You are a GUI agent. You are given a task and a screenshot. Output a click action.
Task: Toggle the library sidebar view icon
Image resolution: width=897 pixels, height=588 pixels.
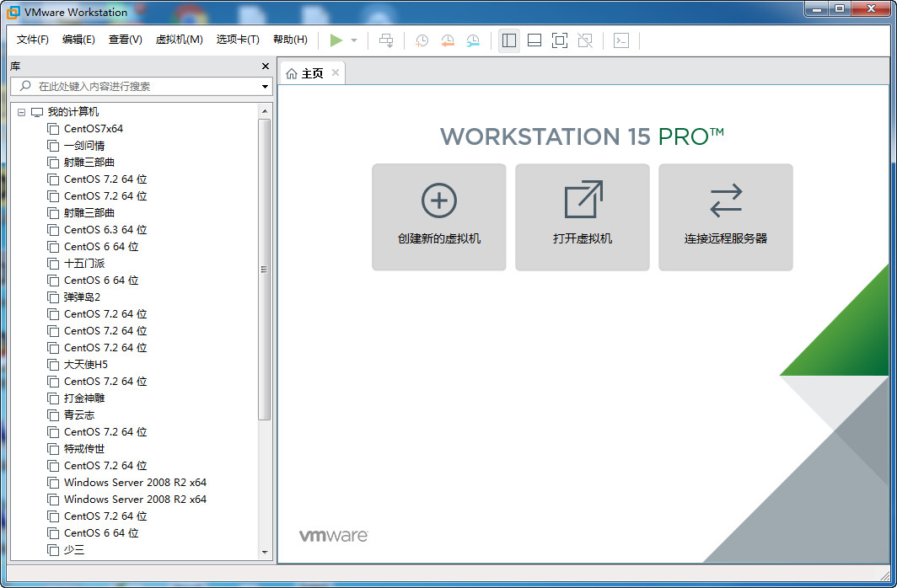509,40
